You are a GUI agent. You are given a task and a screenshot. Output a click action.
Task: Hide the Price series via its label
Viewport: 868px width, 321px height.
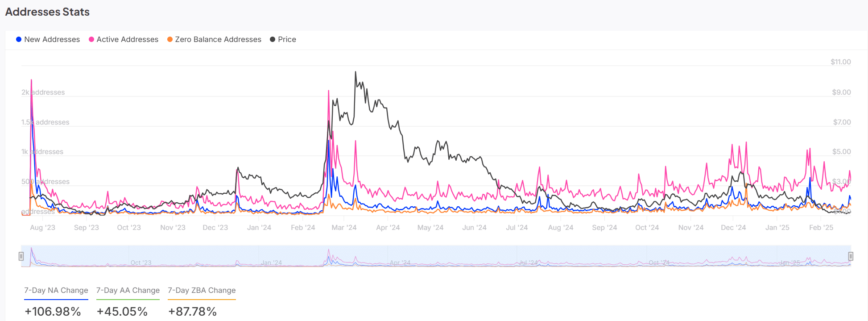287,39
